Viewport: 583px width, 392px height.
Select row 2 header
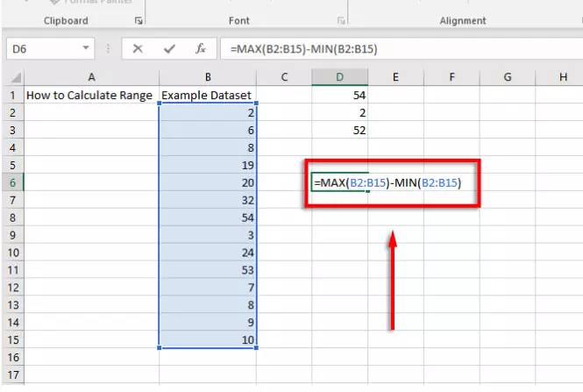13,113
